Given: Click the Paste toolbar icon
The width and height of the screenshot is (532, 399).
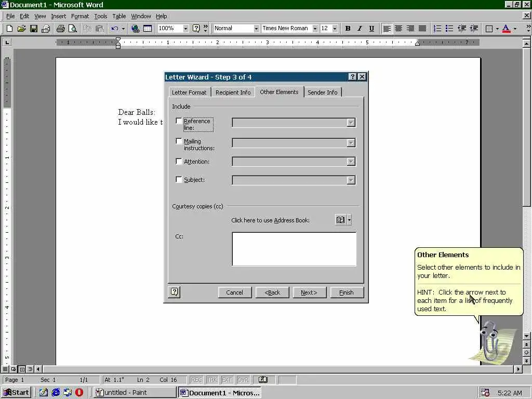Looking at the screenshot, I should pos(99,29).
